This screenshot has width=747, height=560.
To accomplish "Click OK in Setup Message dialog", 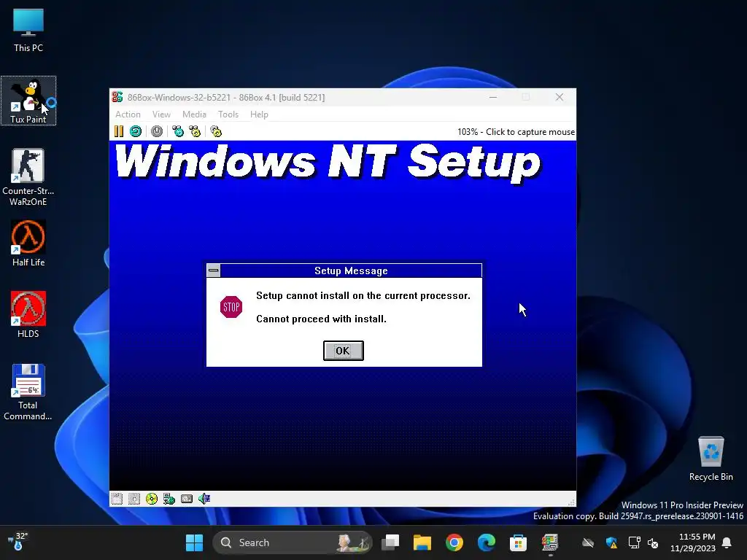I will tap(343, 351).
